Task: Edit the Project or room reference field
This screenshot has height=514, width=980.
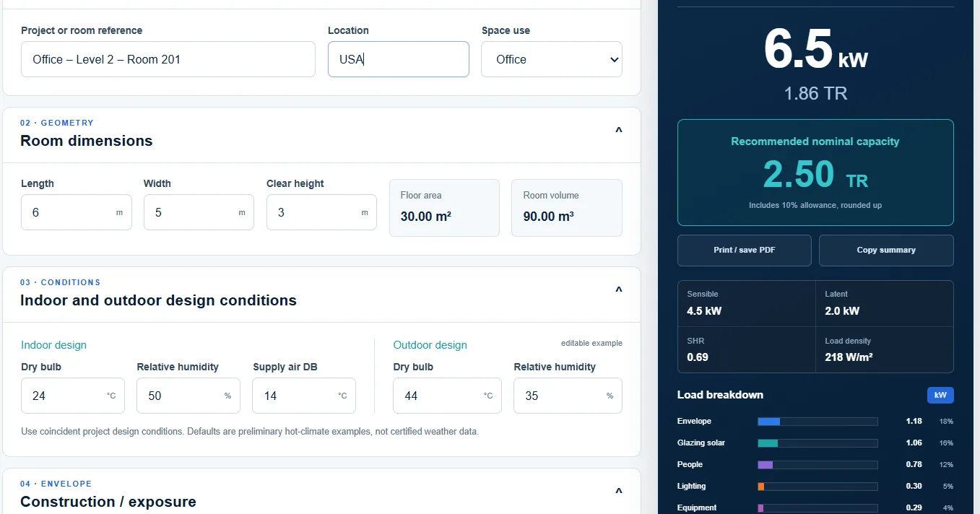Action: tap(168, 59)
